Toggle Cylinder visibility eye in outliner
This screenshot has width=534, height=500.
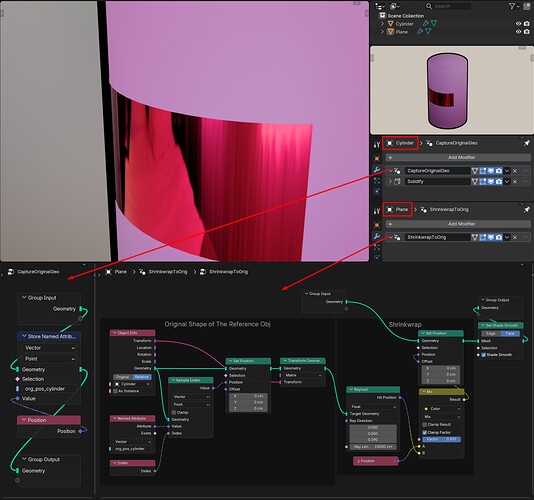click(518, 24)
